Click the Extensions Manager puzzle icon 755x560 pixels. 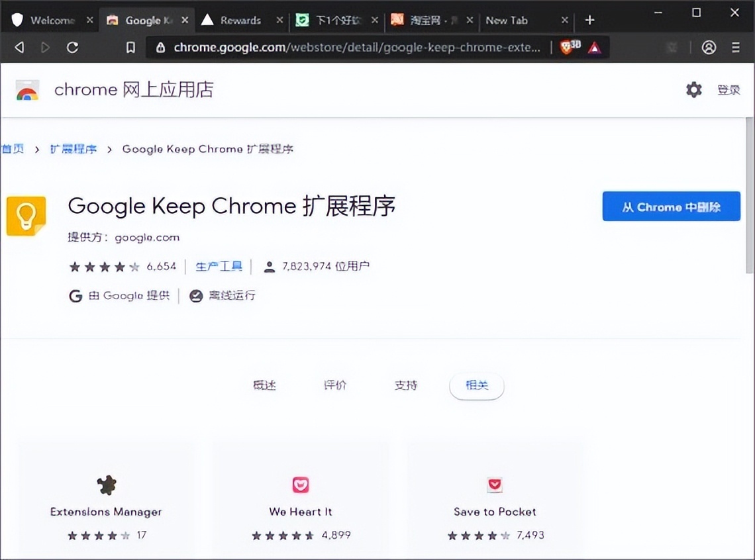[x=107, y=485]
